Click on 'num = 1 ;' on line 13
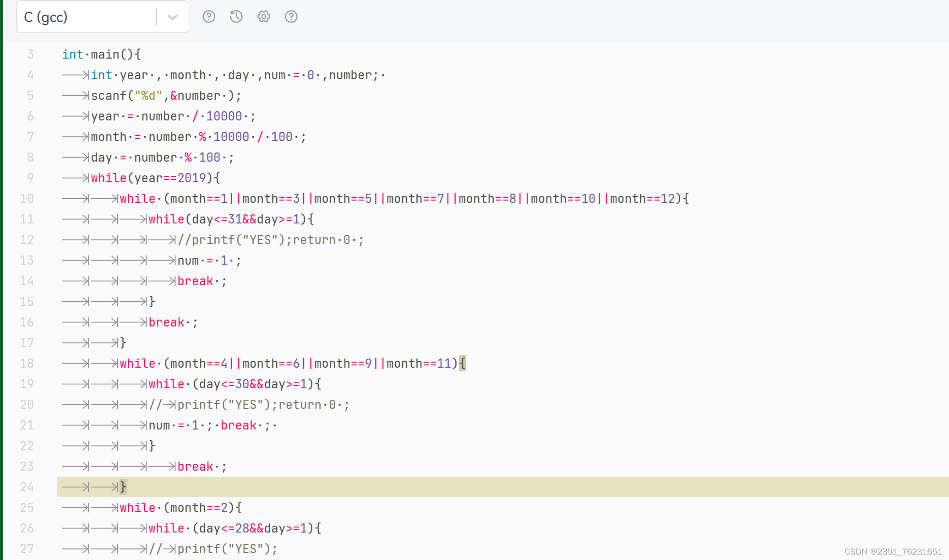 (209, 261)
